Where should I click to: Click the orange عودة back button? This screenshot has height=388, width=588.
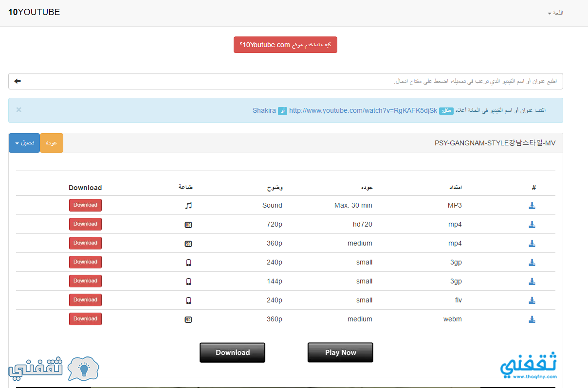coord(52,143)
